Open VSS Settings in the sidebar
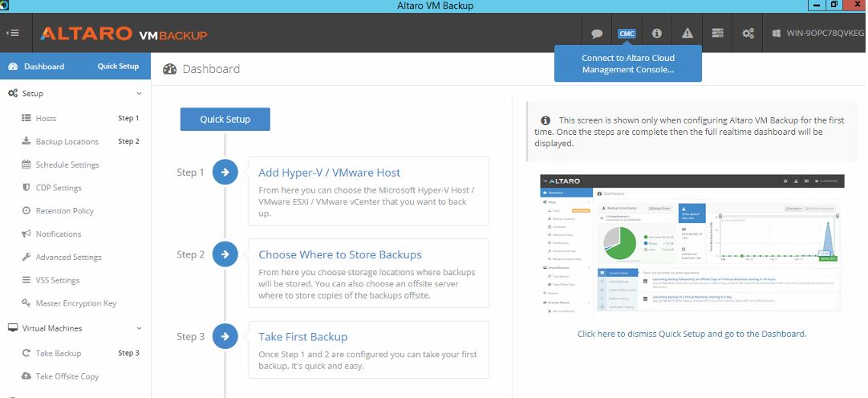This screenshot has height=398, width=868. pyautogui.click(x=58, y=281)
